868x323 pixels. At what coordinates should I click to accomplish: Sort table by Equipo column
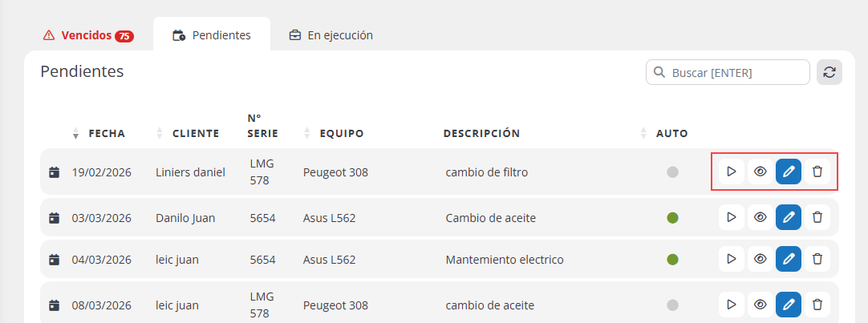point(341,133)
